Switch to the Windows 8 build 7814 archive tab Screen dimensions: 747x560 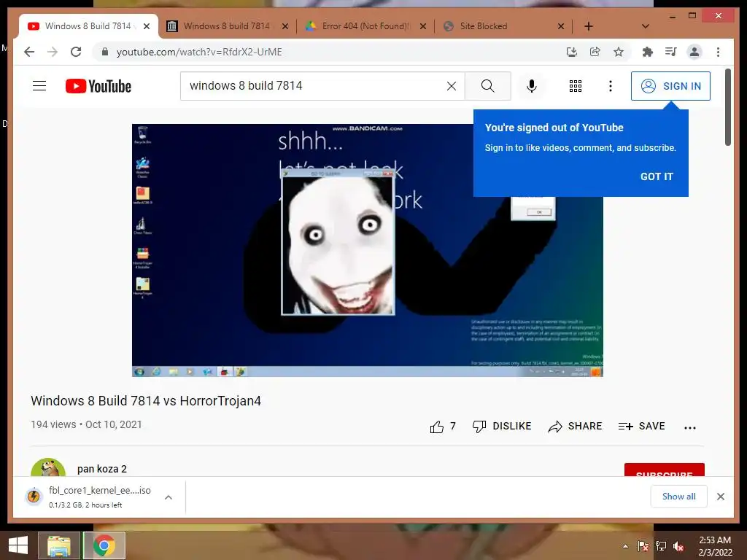click(x=227, y=26)
